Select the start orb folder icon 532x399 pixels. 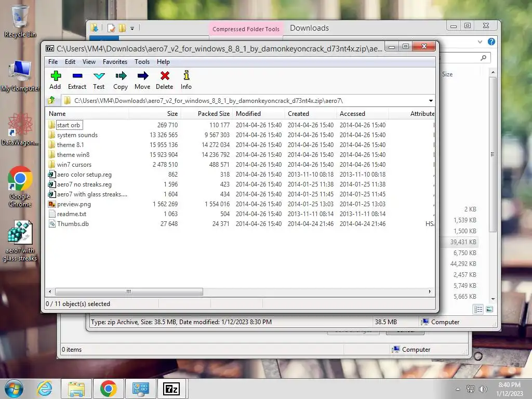pyautogui.click(x=51, y=125)
